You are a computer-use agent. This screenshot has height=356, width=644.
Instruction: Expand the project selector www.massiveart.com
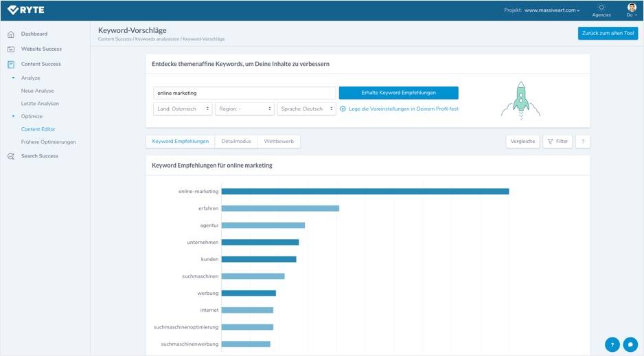click(551, 10)
